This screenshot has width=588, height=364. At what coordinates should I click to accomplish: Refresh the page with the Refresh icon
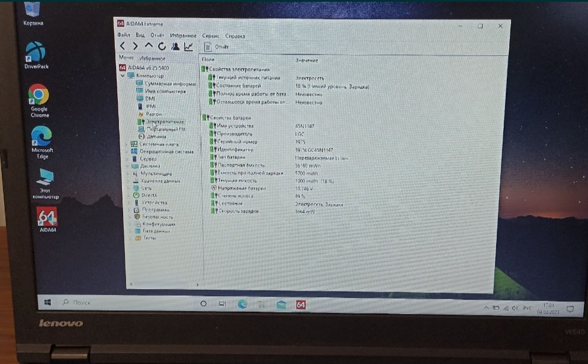162,46
